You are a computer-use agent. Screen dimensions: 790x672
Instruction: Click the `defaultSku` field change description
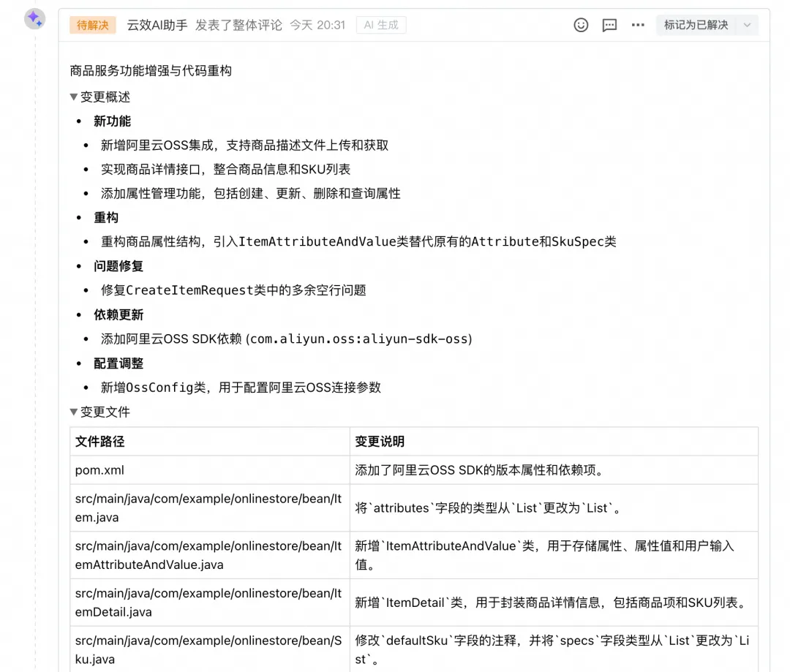(554, 649)
